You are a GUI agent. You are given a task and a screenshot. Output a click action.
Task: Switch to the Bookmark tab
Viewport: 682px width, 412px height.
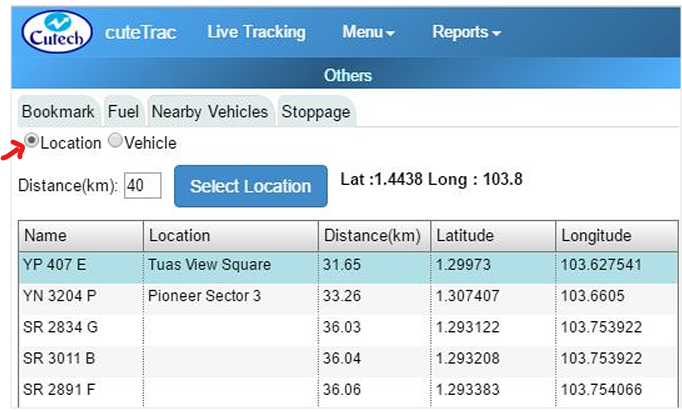(x=58, y=111)
